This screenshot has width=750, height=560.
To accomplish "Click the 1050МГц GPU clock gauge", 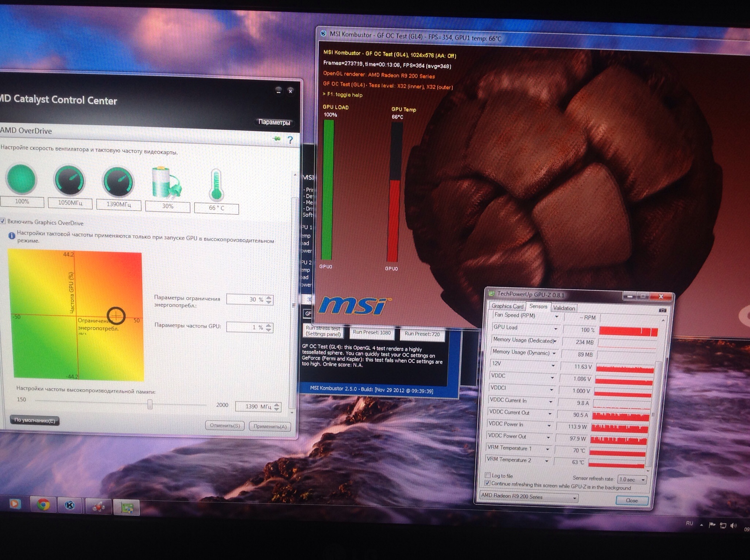I will (69, 180).
